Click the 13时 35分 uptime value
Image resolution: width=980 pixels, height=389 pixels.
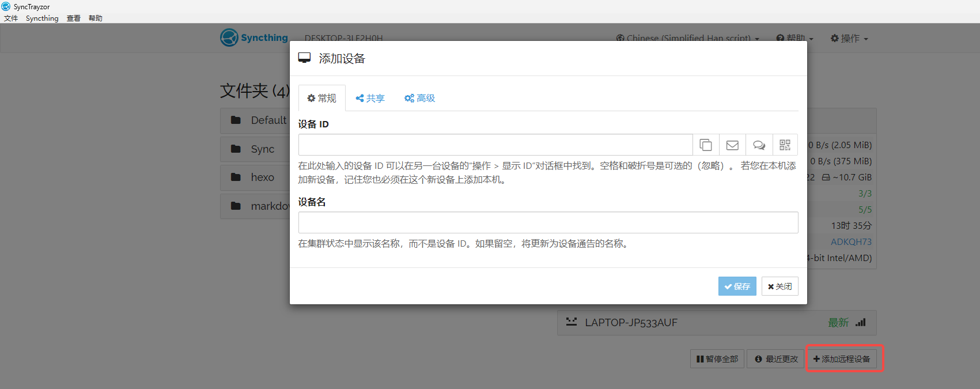[851, 226]
